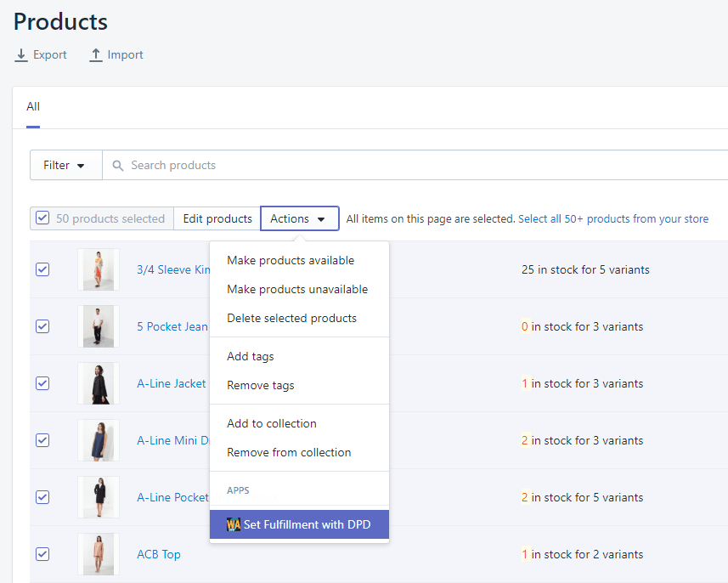
Task: Click the Export download arrow icon
Action: coord(21,55)
